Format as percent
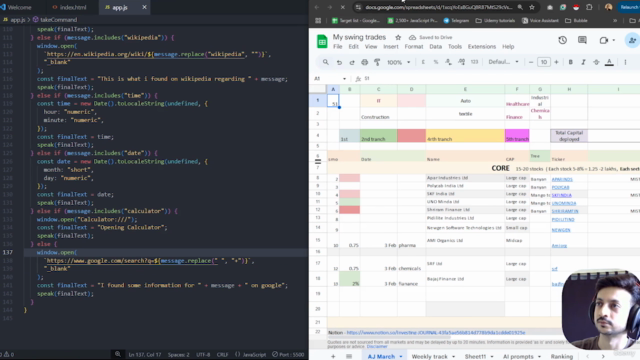The width and height of the screenshot is (640, 360). coord(436,62)
